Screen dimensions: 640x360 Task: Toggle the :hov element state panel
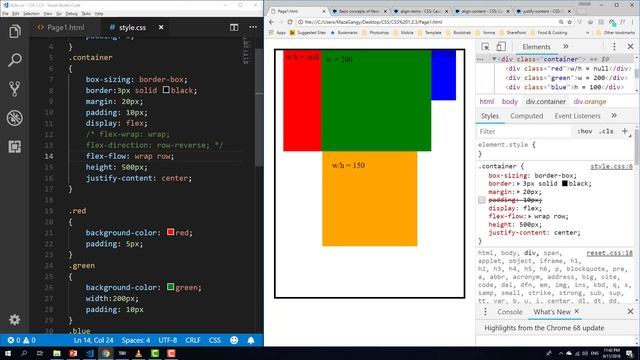(584, 131)
